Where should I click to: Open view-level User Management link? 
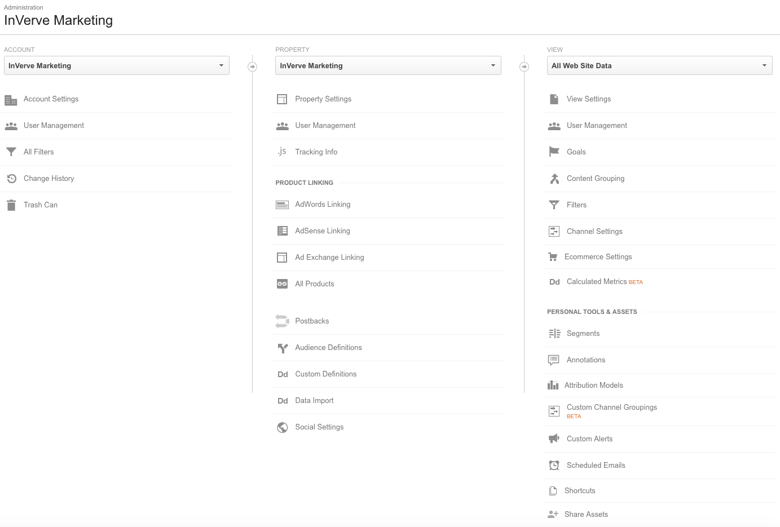(x=597, y=125)
